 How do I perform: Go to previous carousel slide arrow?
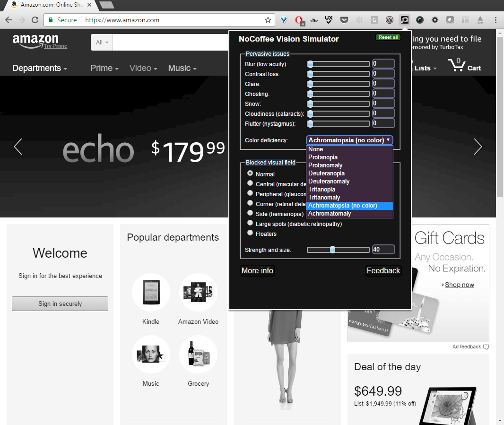pos(18,147)
